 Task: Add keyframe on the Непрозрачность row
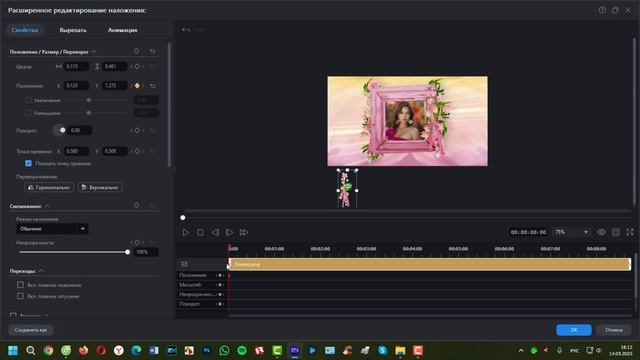point(137,242)
